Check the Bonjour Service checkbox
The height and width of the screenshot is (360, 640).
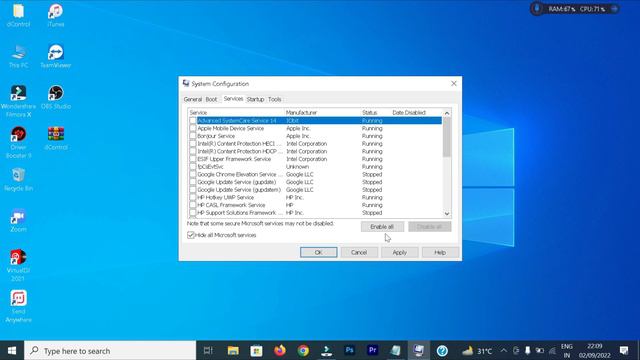[x=193, y=136]
